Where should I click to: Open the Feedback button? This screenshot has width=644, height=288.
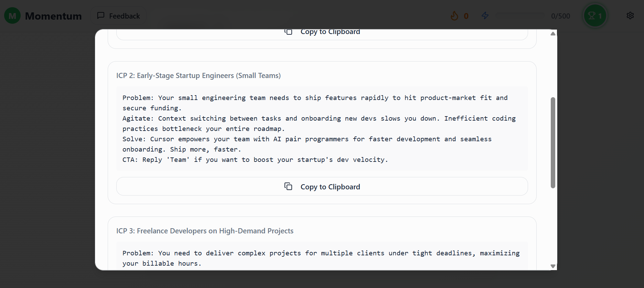click(118, 16)
